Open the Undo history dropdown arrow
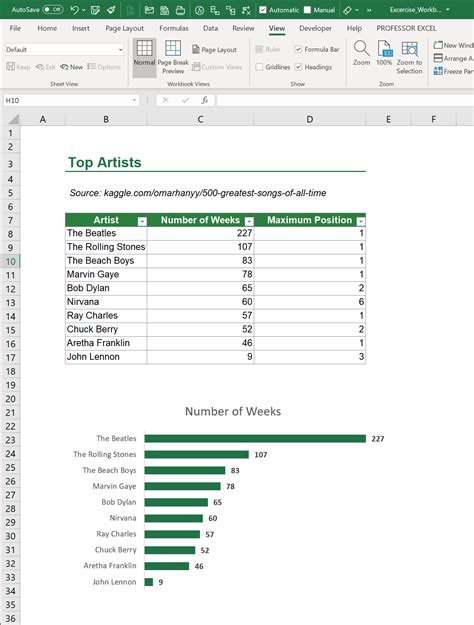Screen dimensions: 474x625 pos(84,10)
